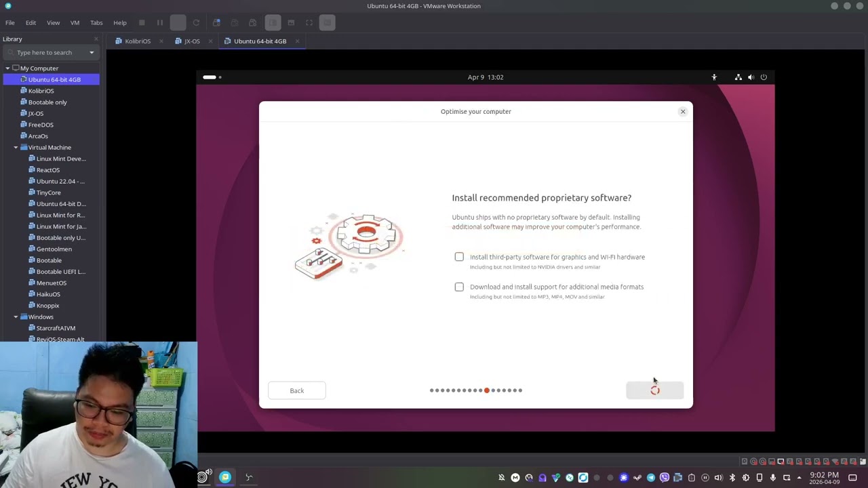Close the JX-OS tab
Image resolution: width=868 pixels, height=488 pixels.
click(x=210, y=41)
